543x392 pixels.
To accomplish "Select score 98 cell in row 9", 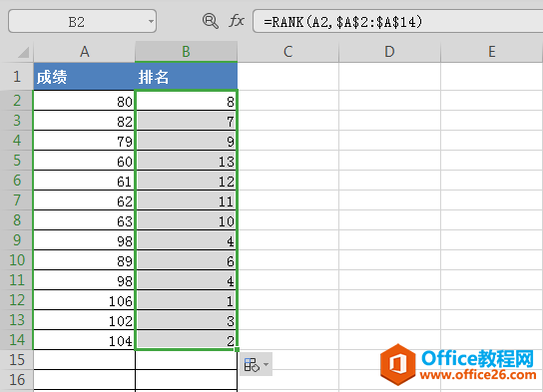I will (84, 240).
